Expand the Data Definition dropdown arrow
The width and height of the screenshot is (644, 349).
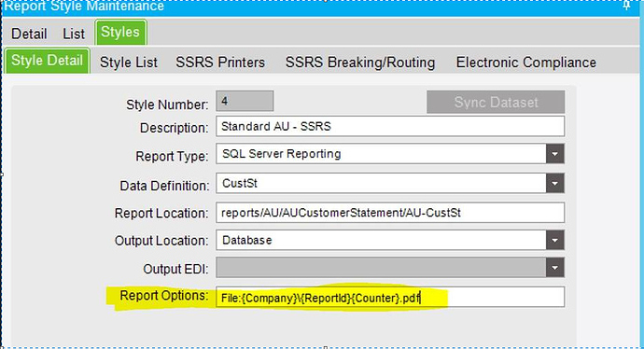click(x=555, y=183)
